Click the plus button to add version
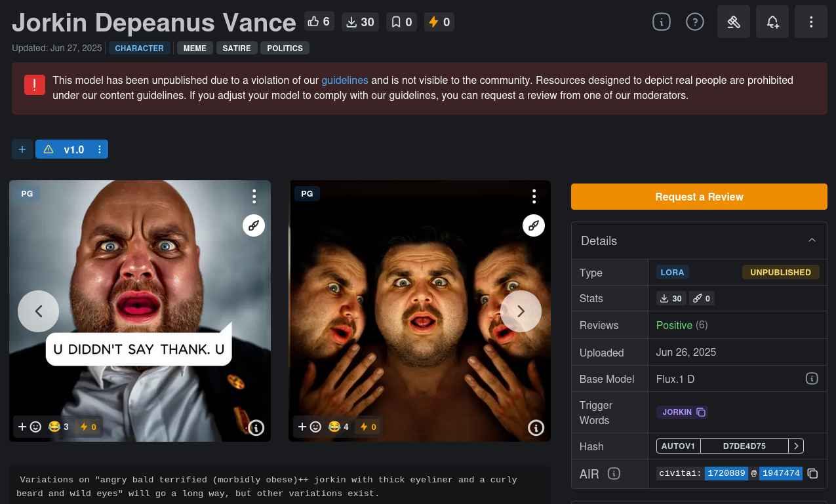The width and height of the screenshot is (836, 504). (x=22, y=149)
